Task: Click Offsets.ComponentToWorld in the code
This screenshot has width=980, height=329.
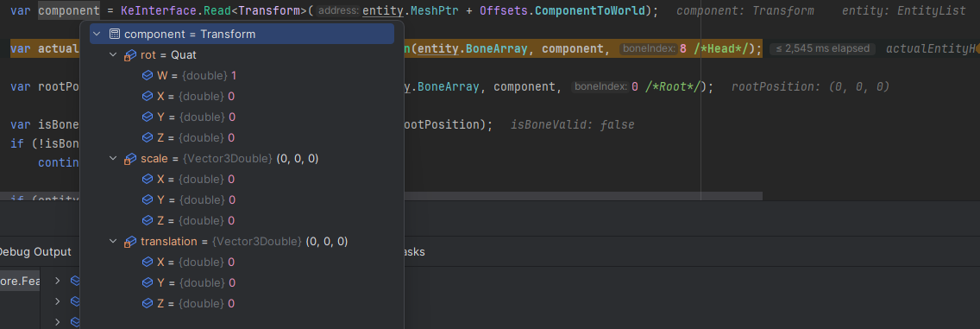Action: coord(562,10)
